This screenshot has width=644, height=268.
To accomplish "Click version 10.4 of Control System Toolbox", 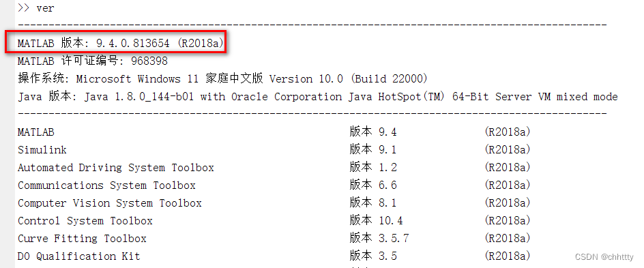I will coord(391,221).
